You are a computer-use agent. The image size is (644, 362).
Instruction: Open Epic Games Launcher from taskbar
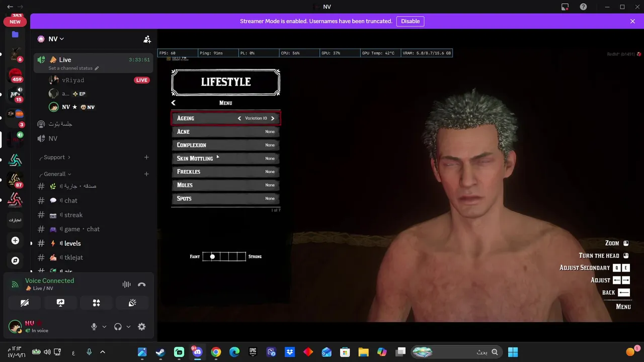pos(253,352)
